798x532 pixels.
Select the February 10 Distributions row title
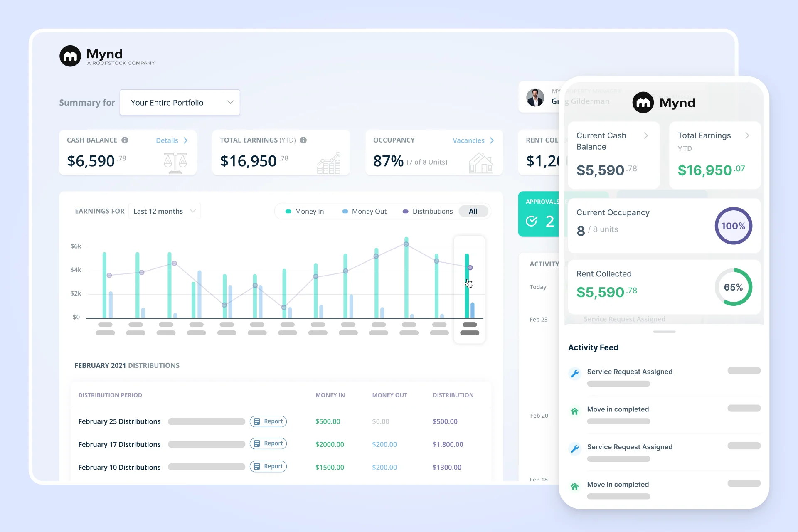coord(119,467)
